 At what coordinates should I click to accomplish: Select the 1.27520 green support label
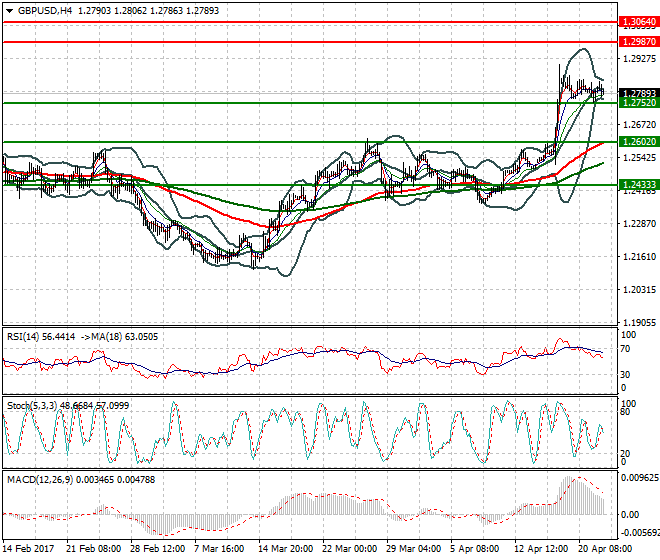pos(639,102)
